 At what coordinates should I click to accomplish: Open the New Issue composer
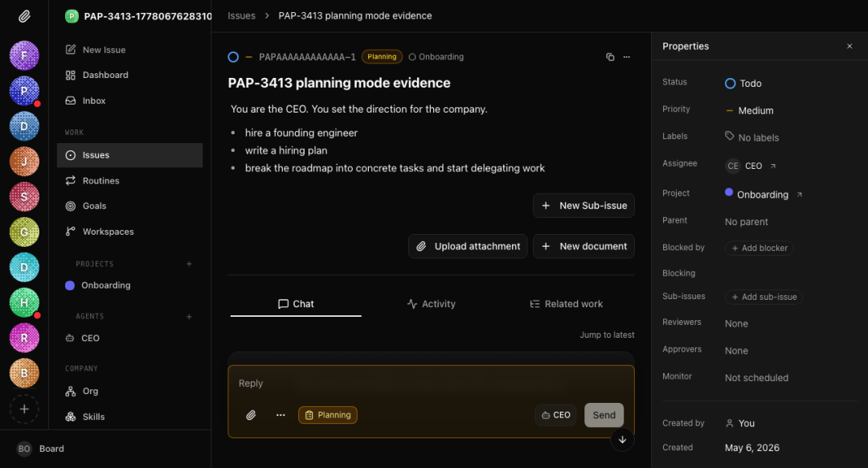point(95,50)
